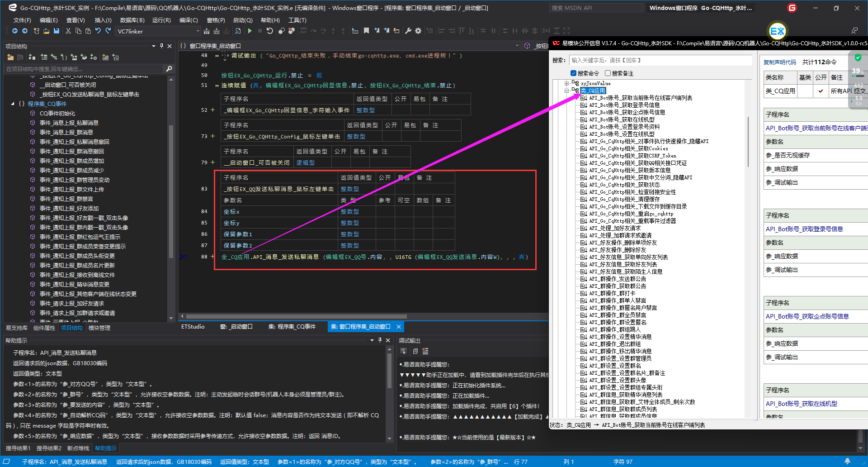The height and width of the screenshot is (467, 868).
Task: Pin the project structure panel
Action: 161,46
